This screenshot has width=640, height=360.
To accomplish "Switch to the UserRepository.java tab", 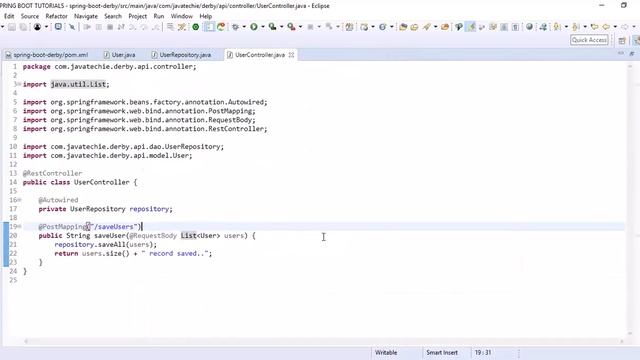I will (181, 55).
